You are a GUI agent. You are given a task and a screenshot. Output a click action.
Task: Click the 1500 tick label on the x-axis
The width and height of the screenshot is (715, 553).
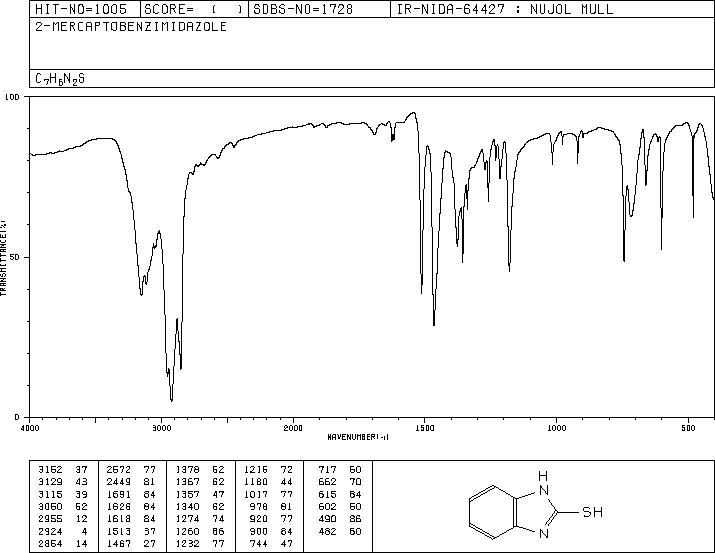[425, 428]
